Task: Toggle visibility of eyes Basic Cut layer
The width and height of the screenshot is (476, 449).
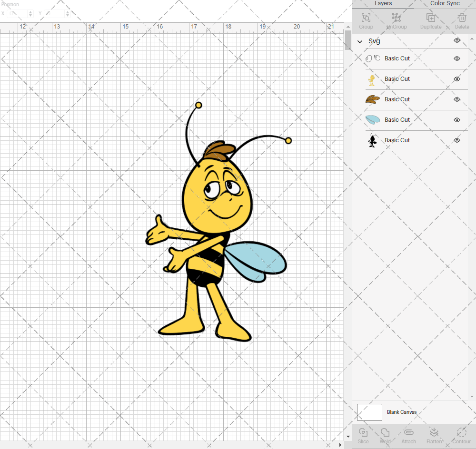Action: (x=457, y=59)
